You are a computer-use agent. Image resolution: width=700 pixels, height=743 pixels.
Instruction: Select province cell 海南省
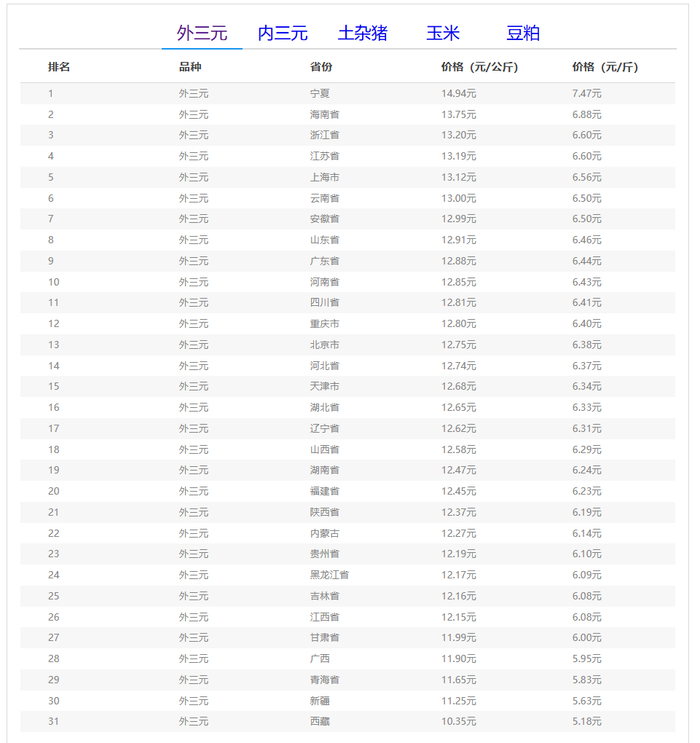tap(325, 114)
